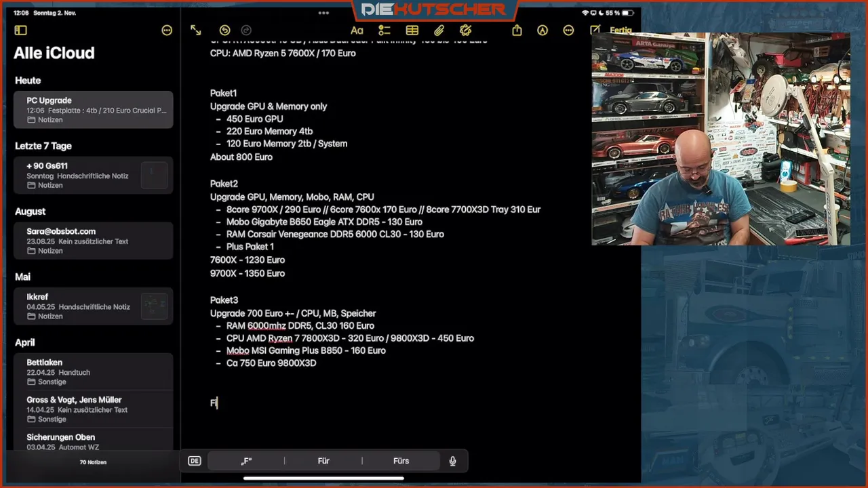Click the 'CPU: AMD Ryzen 5 7600X' line
This screenshot has width=868, height=488.
pos(283,54)
